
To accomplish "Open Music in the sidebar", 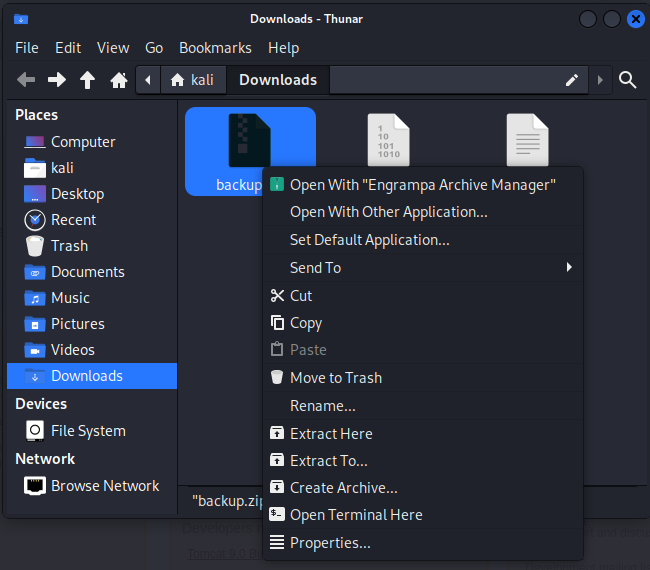I will click(92, 298).
